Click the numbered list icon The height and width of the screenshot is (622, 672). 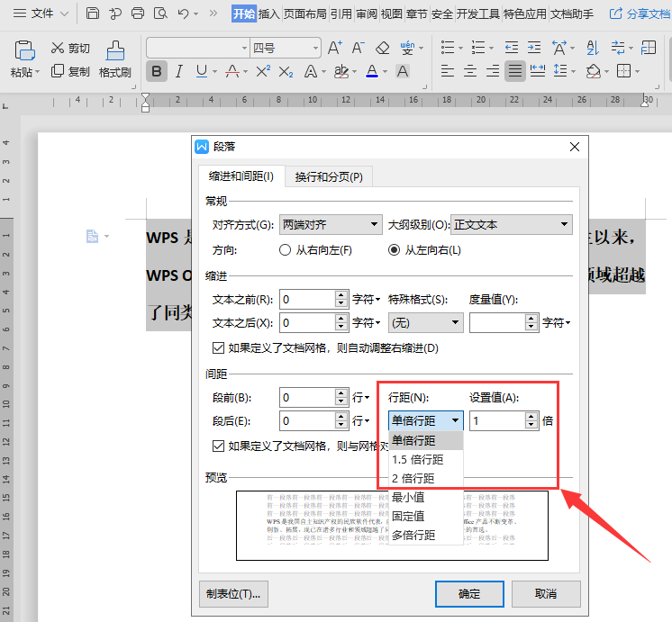click(477, 48)
